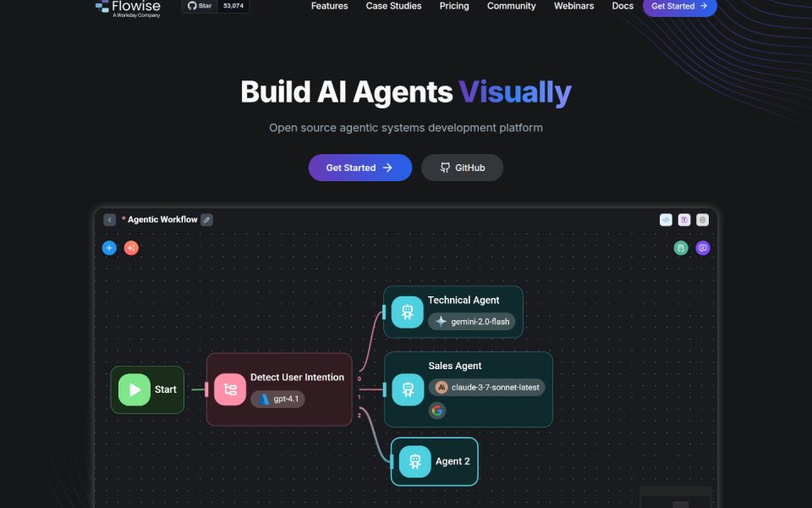Click the orange generate sparkle button
812x508 pixels.
pyautogui.click(x=131, y=248)
